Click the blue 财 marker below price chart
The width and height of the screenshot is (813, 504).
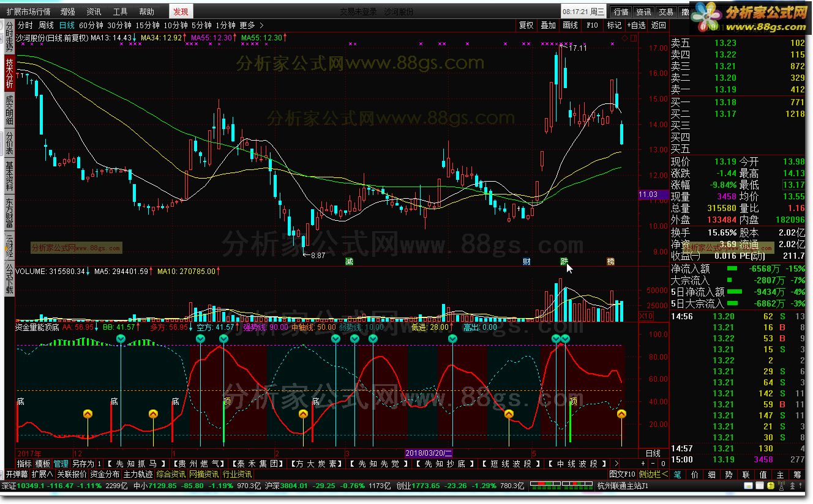click(x=526, y=261)
